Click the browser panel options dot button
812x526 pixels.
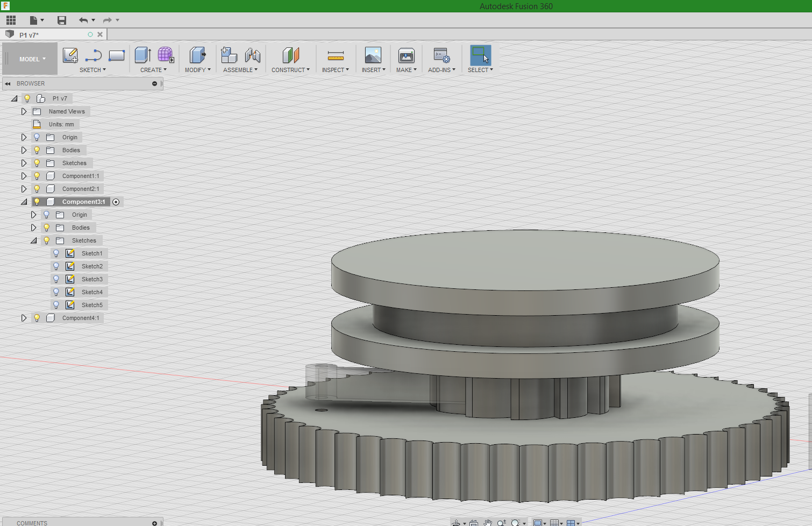click(154, 83)
